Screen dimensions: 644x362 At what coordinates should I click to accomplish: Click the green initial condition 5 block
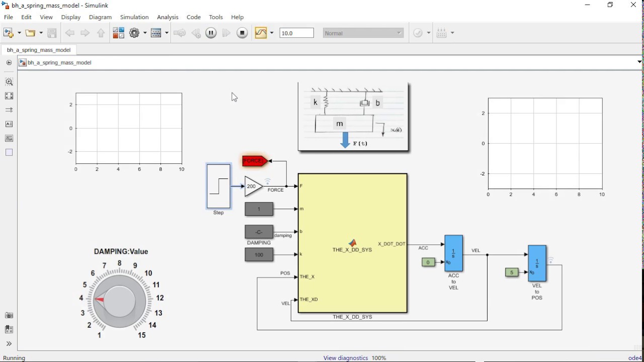coord(512,273)
